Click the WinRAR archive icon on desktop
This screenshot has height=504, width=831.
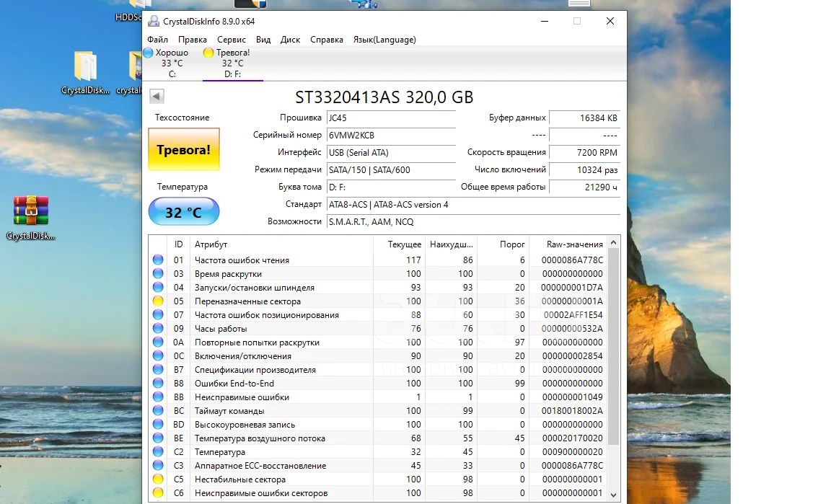(31, 211)
